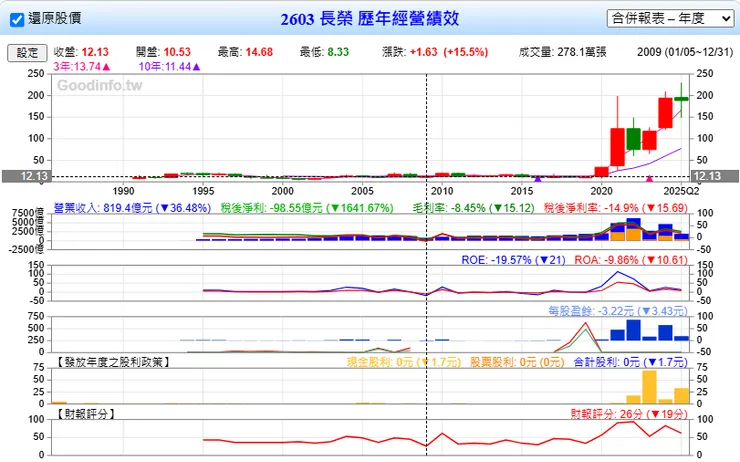The image size is (740, 462).
Task: Click the 最高: 14.68 value
Action: pos(245,52)
